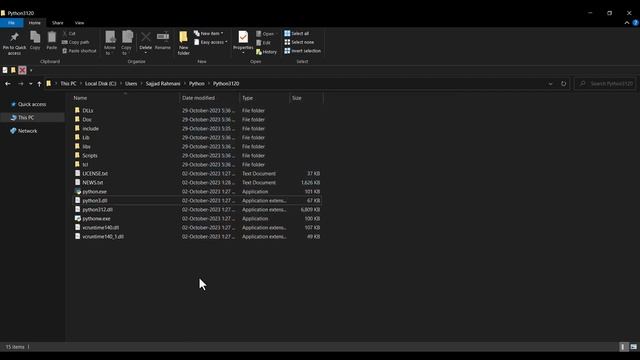Select the Doc folder

click(x=87, y=120)
